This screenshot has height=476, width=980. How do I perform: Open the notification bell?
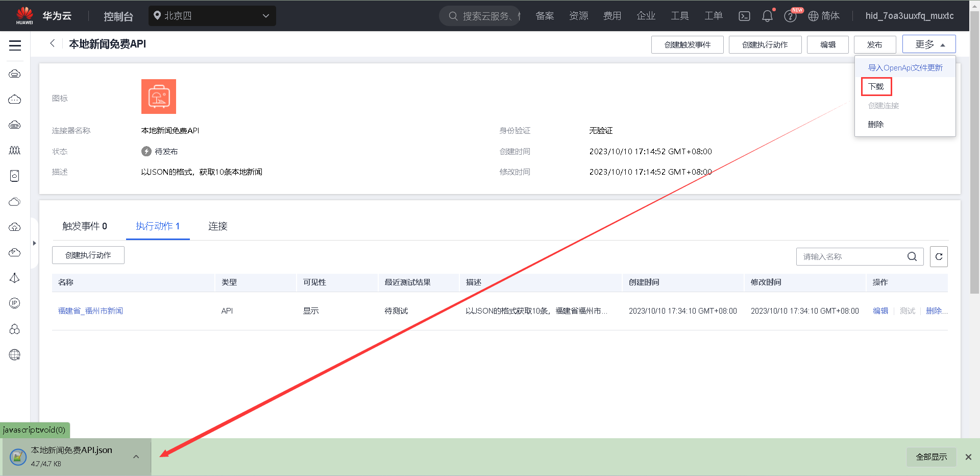pyautogui.click(x=767, y=16)
